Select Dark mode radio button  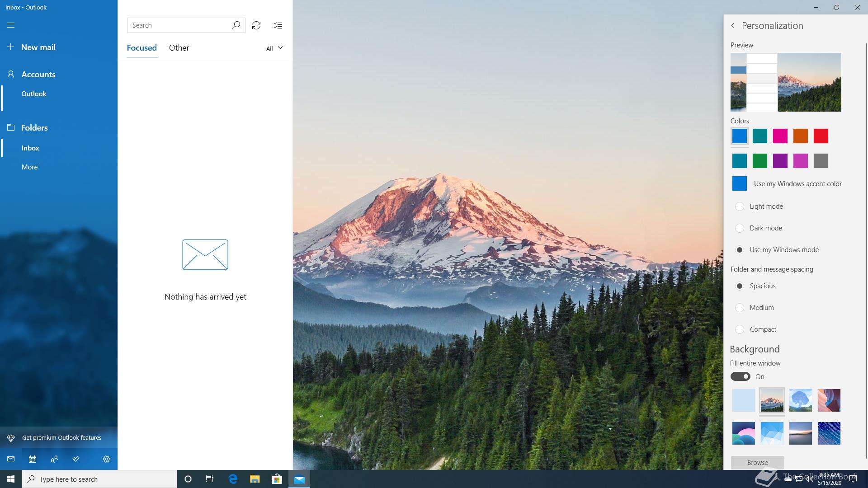pyautogui.click(x=740, y=228)
